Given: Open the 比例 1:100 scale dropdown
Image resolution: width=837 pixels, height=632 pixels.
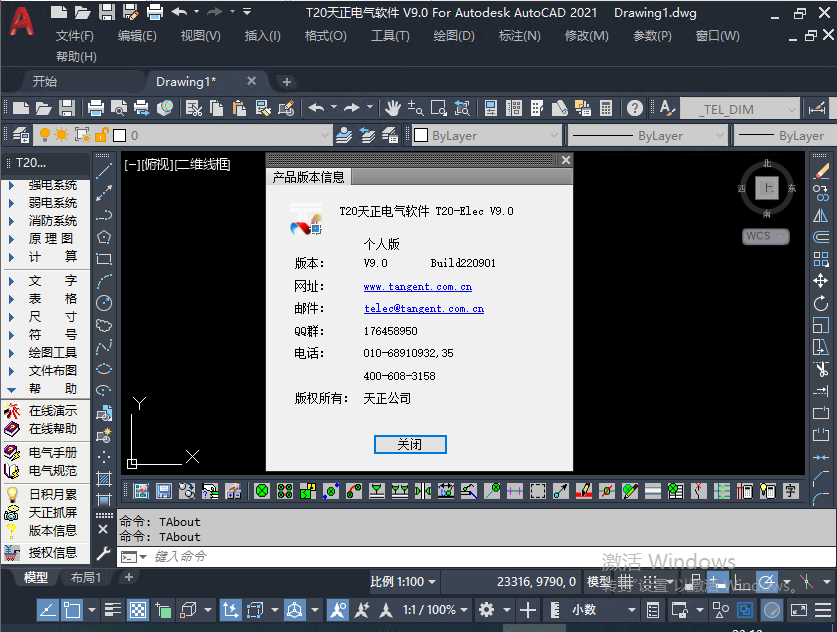Looking at the screenshot, I should (x=403, y=581).
